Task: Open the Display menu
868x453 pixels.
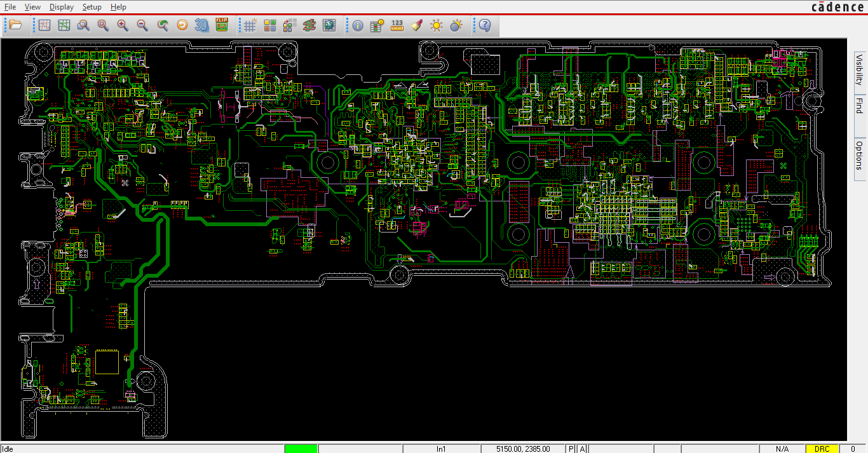Action: tap(62, 7)
